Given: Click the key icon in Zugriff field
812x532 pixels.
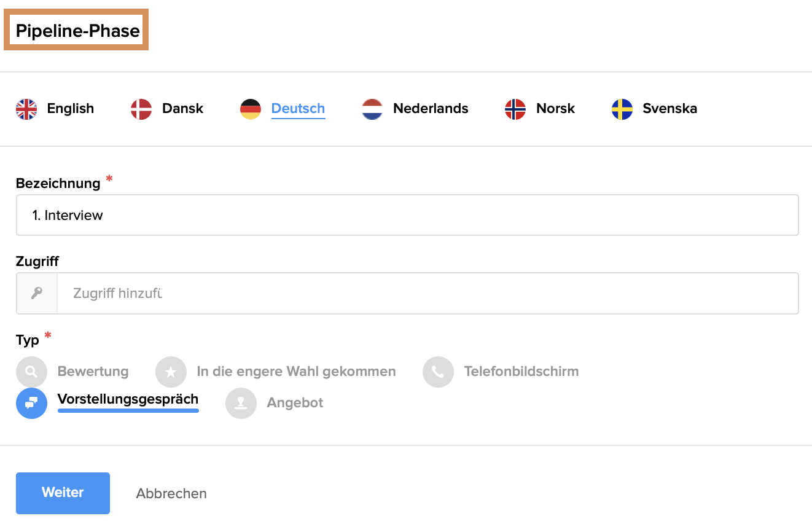Looking at the screenshot, I should [x=37, y=293].
